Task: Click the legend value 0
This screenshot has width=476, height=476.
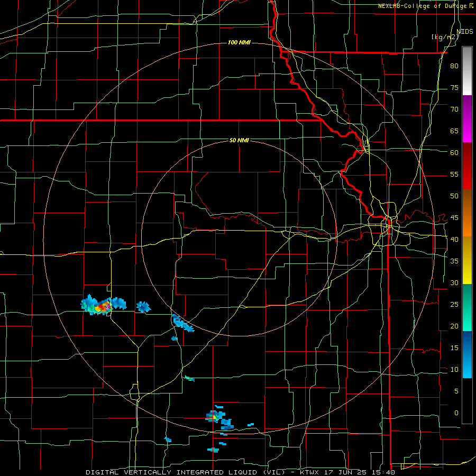Action: coord(456,413)
